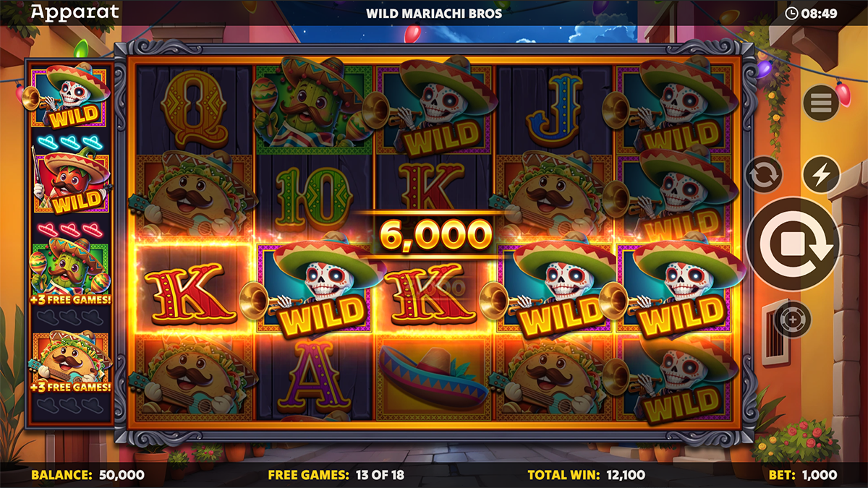Viewport: 868px width, 488px height.
Task: Click the blue J symbol on reel four
Action: (556, 109)
